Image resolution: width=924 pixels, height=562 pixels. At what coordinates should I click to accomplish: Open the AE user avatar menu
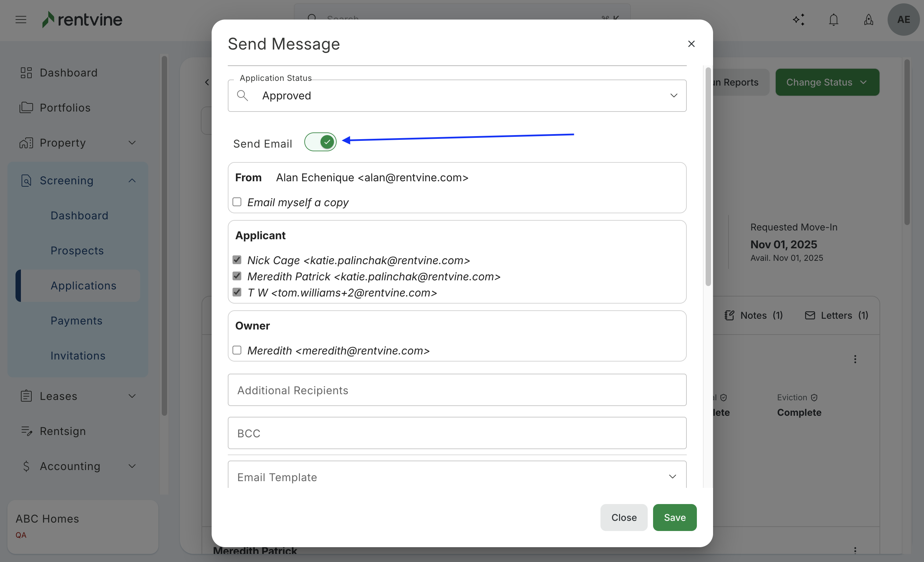903,20
